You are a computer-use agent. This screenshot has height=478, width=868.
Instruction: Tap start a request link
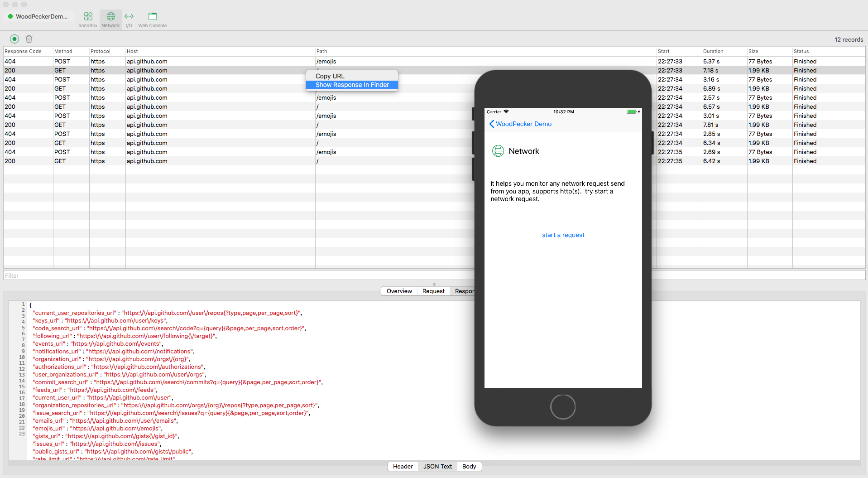tap(563, 235)
